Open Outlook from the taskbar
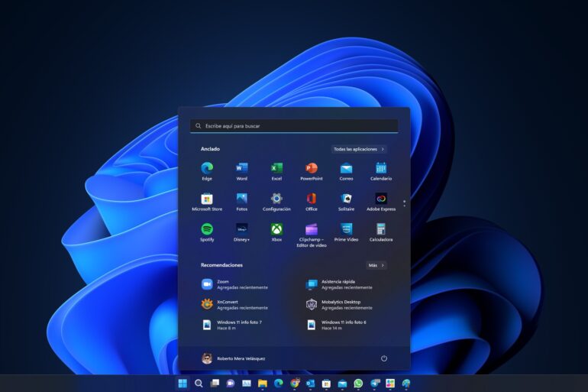Viewport: 588px width, 392px height. coord(311,384)
